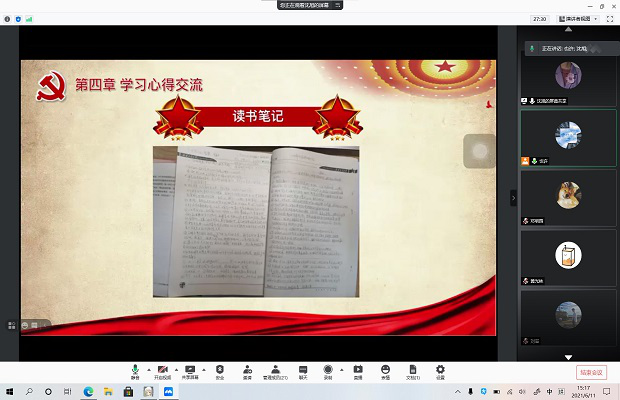This screenshot has height=400, width=620.
Task: Click the red end meeting button
Action: (591, 372)
